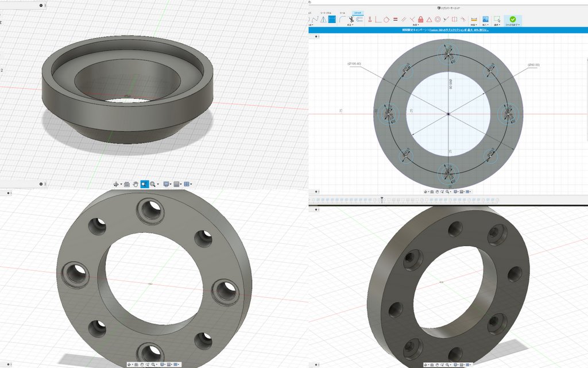Viewport: 588px width, 368px height.
Task: Apply the Collinear constraint
Action: coord(446,20)
